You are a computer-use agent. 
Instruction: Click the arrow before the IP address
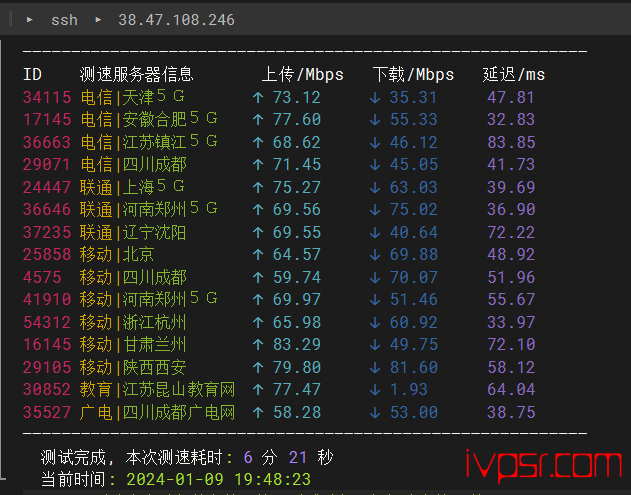point(98,20)
